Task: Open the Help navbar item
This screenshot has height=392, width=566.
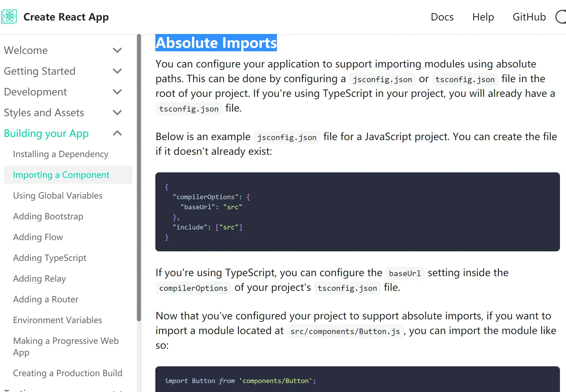Action: point(483,17)
